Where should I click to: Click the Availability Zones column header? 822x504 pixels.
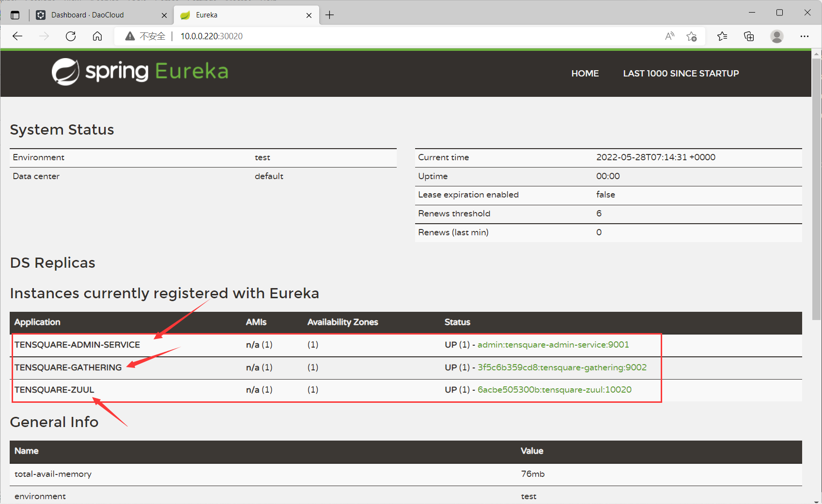tap(343, 322)
